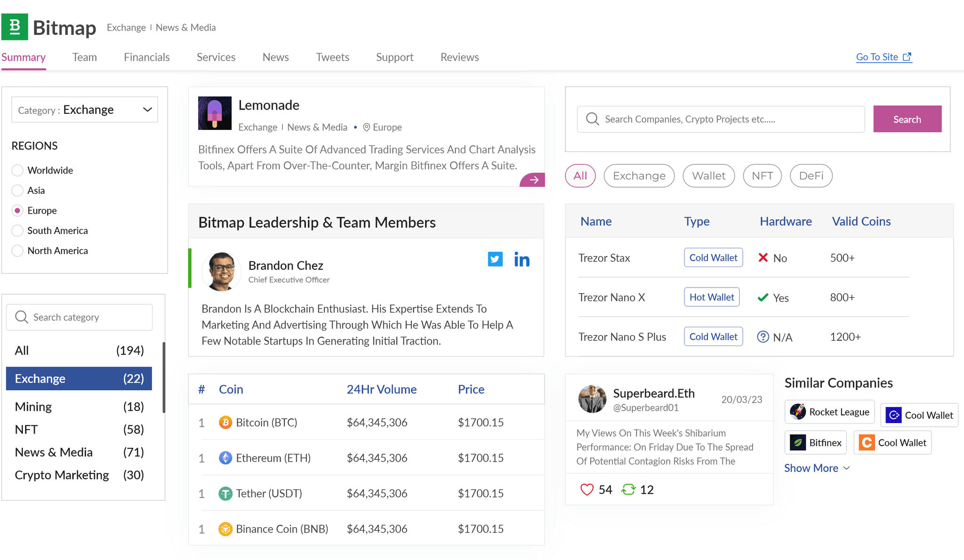The image size is (964, 560).
Task: Click the Bitmap logo icon
Action: click(15, 27)
